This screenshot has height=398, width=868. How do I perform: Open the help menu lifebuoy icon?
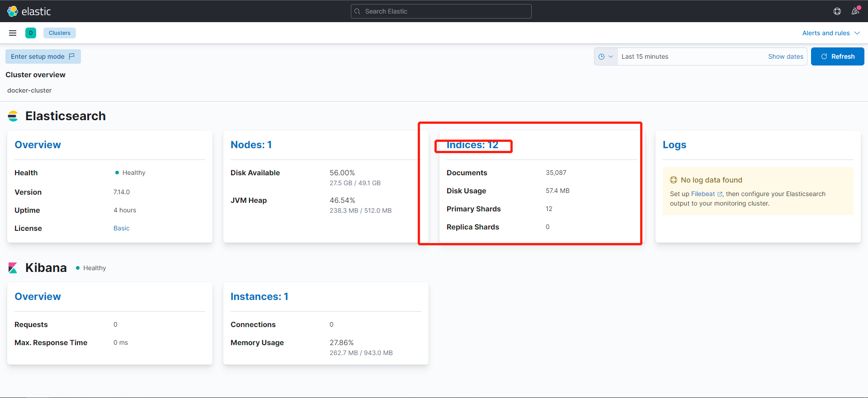[837, 11]
